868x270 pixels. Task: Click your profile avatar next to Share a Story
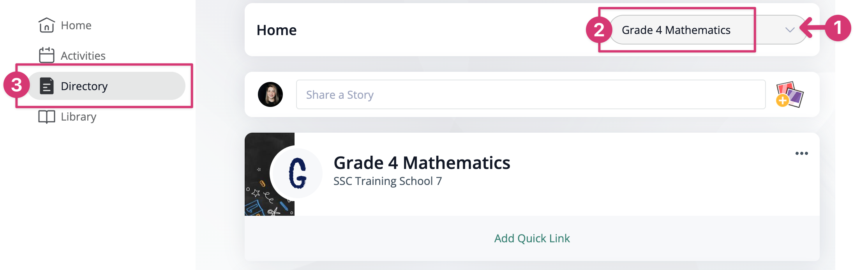coord(270,94)
